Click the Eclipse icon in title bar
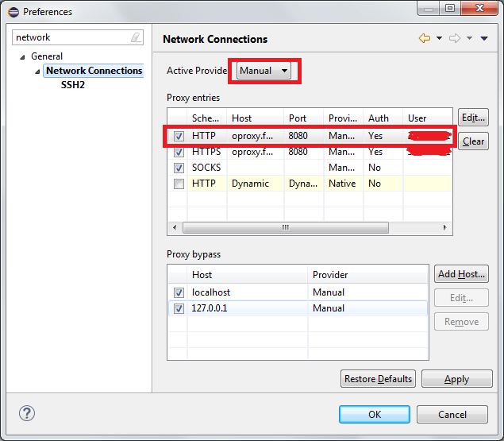The width and height of the screenshot is (504, 441). pyautogui.click(x=13, y=12)
